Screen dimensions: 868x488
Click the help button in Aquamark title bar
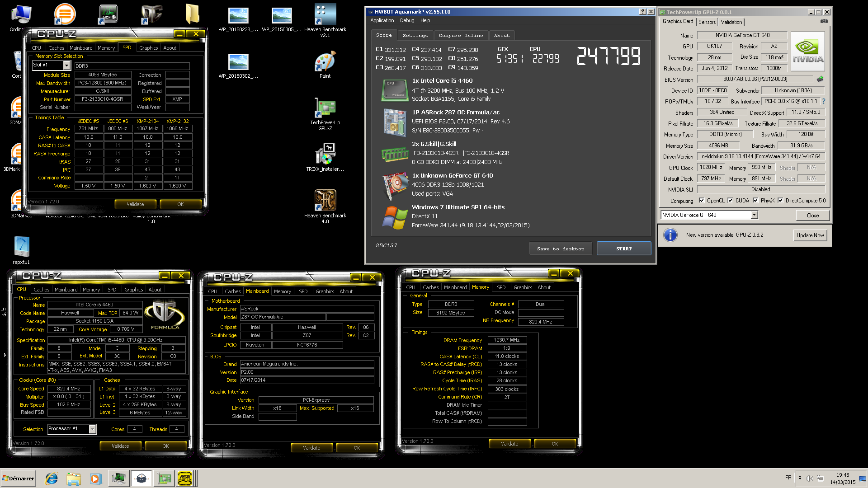click(643, 12)
